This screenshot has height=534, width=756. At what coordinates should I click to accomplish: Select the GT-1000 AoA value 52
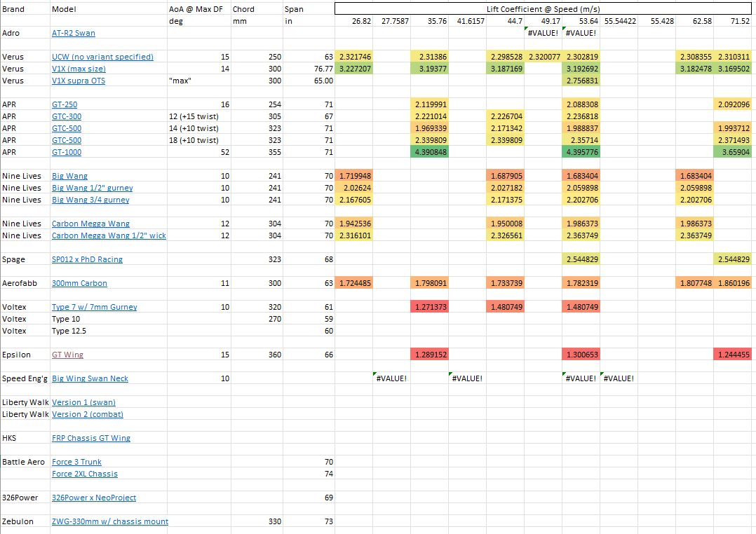click(198, 152)
